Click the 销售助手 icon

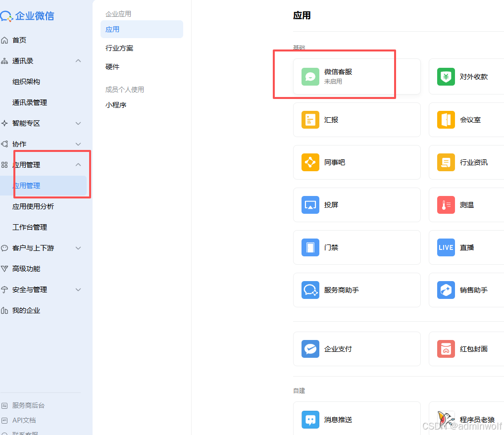coord(446,290)
